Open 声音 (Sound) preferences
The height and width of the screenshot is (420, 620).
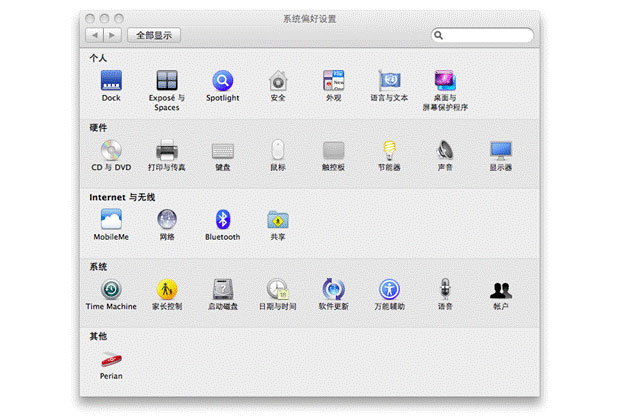click(x=445, y=150)
